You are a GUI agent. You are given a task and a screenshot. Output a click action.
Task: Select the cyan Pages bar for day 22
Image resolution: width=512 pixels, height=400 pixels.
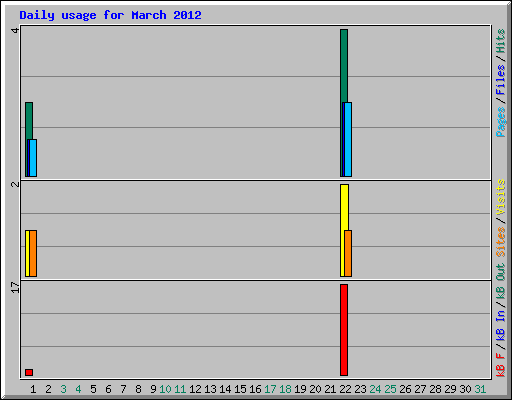[x=348, y=139]
